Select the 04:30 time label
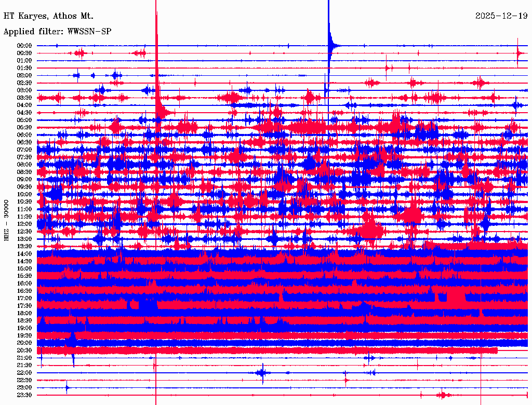The width and height of the screenshot is (532, 405). tap(24, 113)
